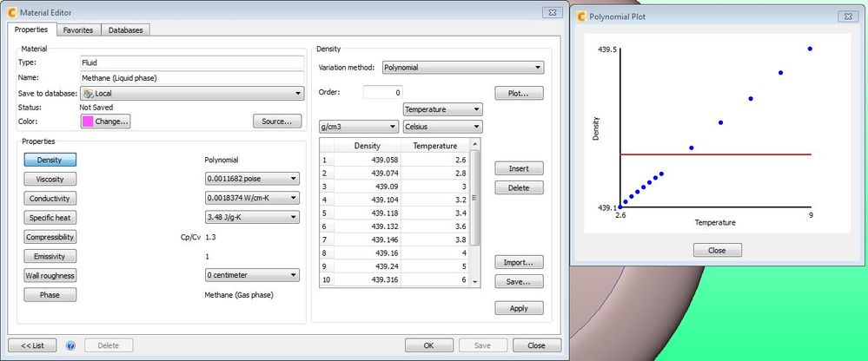
Task: Click the table scrollbar down arrow
Action: (474, 282)
